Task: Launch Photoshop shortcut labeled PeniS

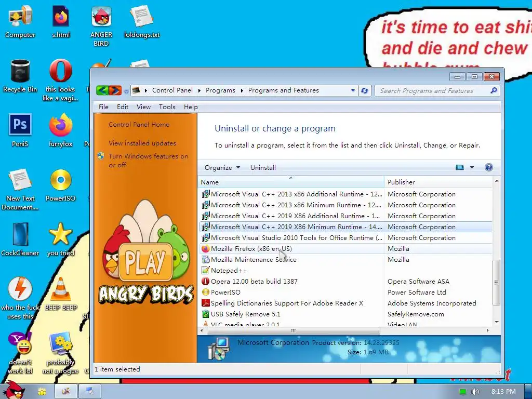Action: tap(20, 130)
